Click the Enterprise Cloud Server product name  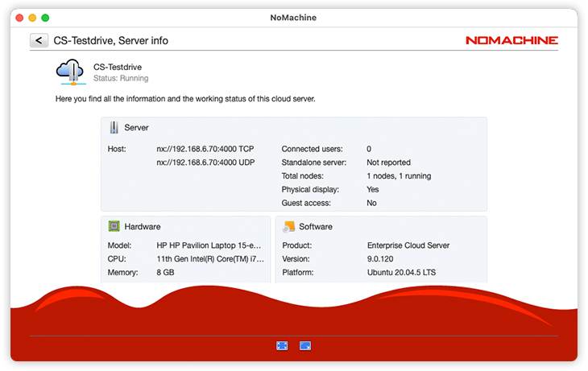408,245
